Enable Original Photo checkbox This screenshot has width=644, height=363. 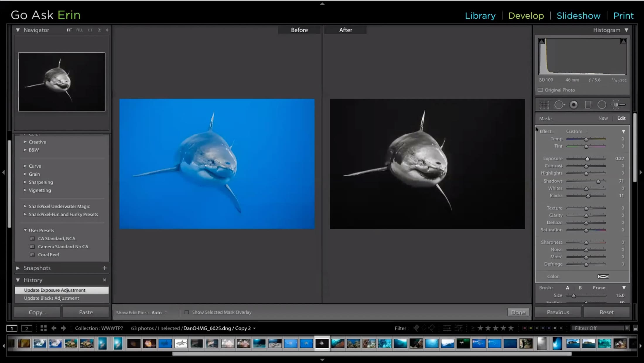click(540, 90)
